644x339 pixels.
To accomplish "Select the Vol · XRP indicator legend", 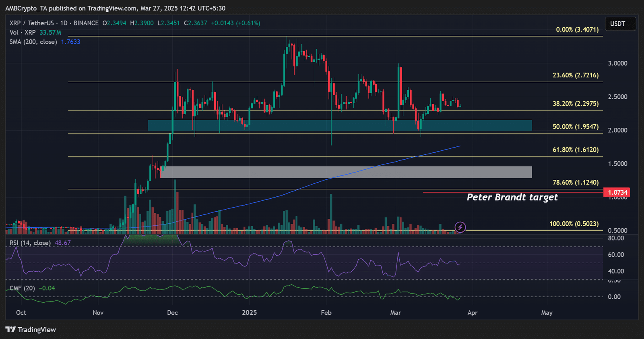I will [23, 32].
